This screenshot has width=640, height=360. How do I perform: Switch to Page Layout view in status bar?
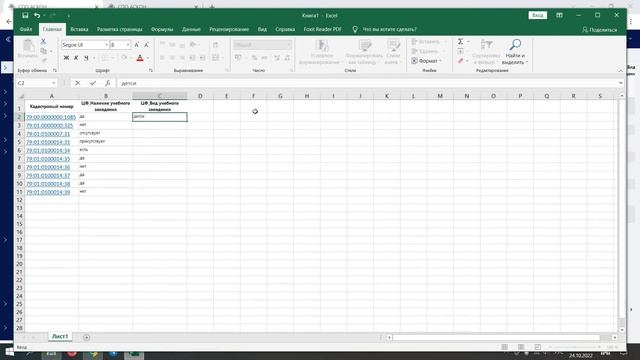tap(521, 347)
